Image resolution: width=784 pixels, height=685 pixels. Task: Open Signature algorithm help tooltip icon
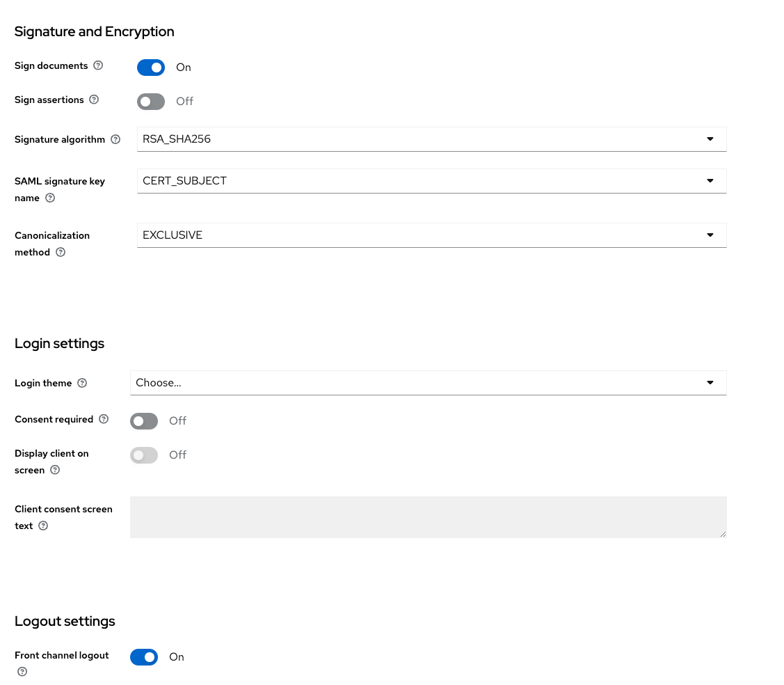click(115, 139)
